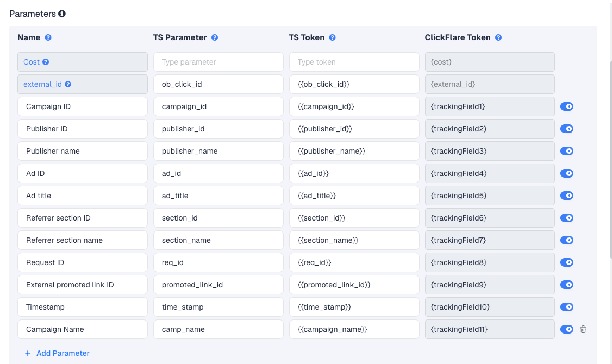This screenshot has width=612, height=364.
Task: Open help icon beside Name column header
Action: [x=48, y=37]
